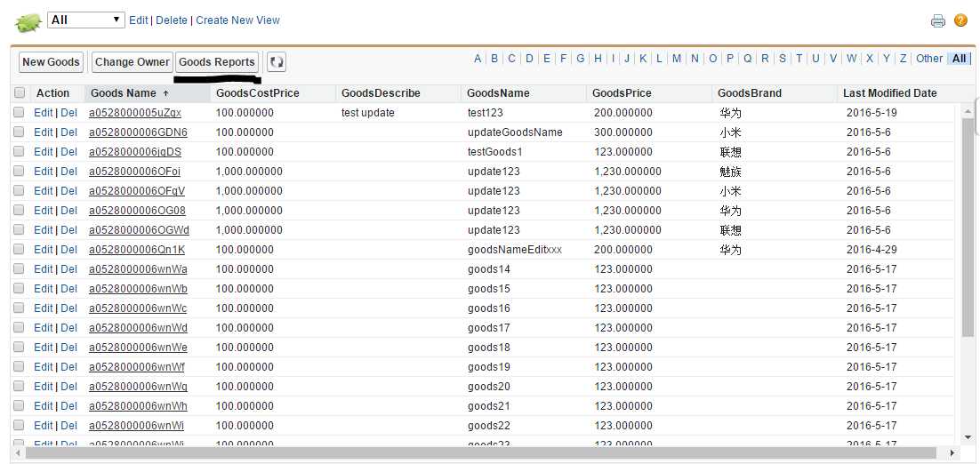Click the 2016-4-29 date cell
The width and height of the screenshot is (980, 464).
pyautogui.click(x=872, y=250)
